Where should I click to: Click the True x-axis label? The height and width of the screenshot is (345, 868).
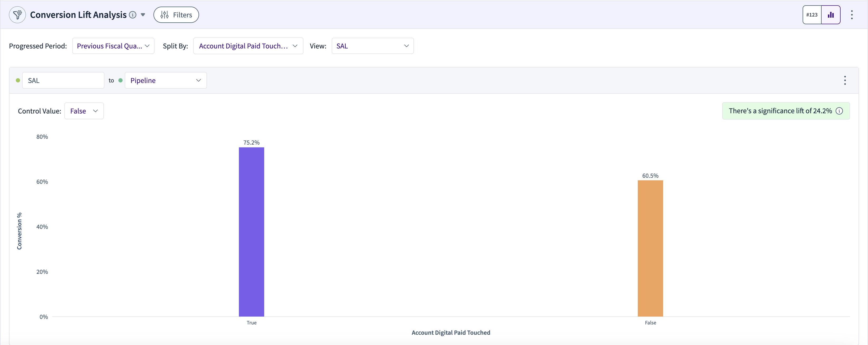pos(251,323)
